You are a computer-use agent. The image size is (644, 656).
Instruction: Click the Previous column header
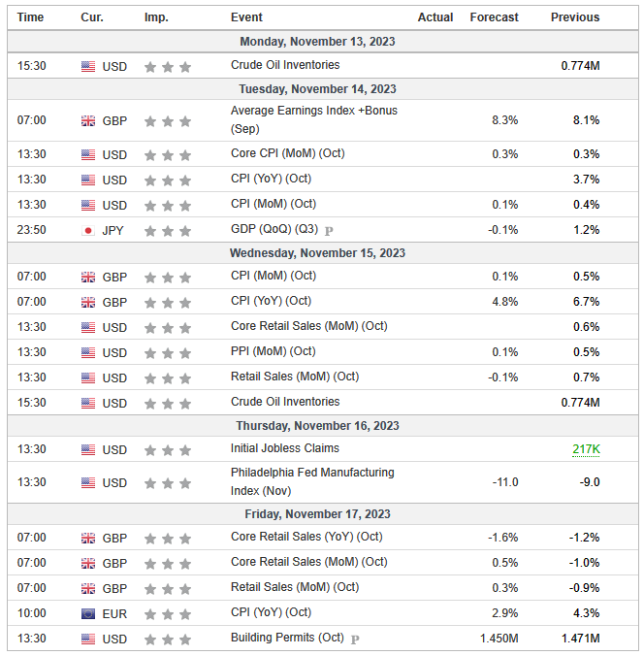coord(575,16)
